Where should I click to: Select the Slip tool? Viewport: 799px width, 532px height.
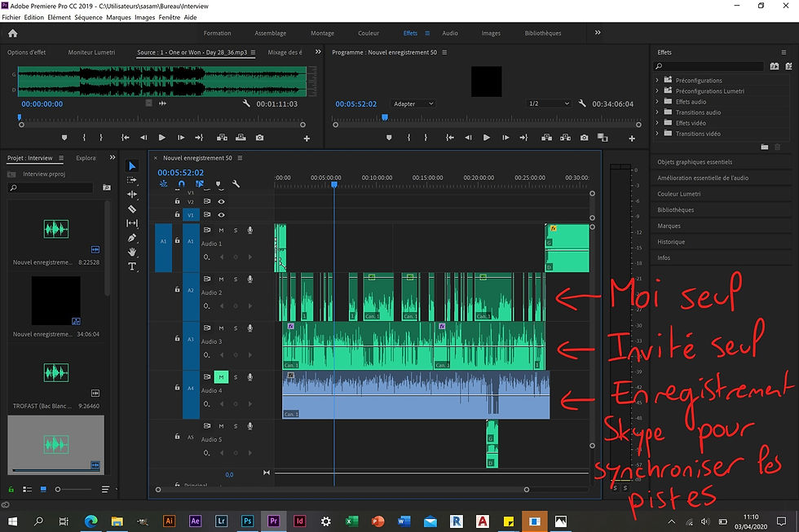click(x=132, y=223)
